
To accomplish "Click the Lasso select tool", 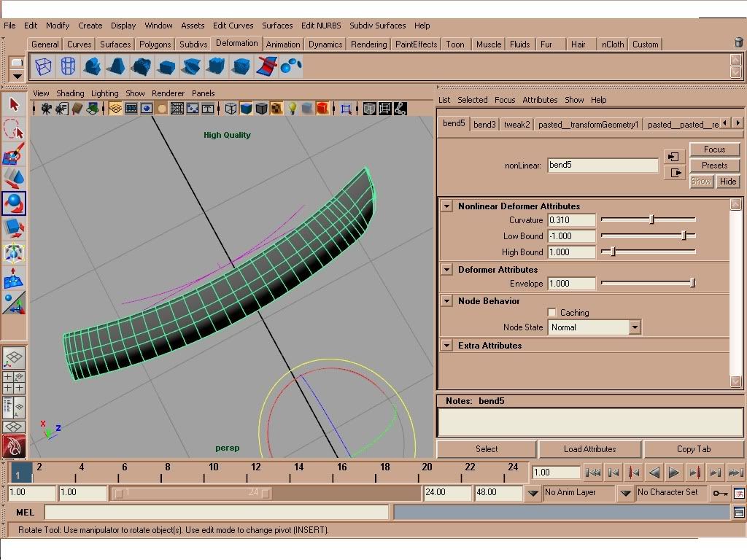I will coord(14,130).
